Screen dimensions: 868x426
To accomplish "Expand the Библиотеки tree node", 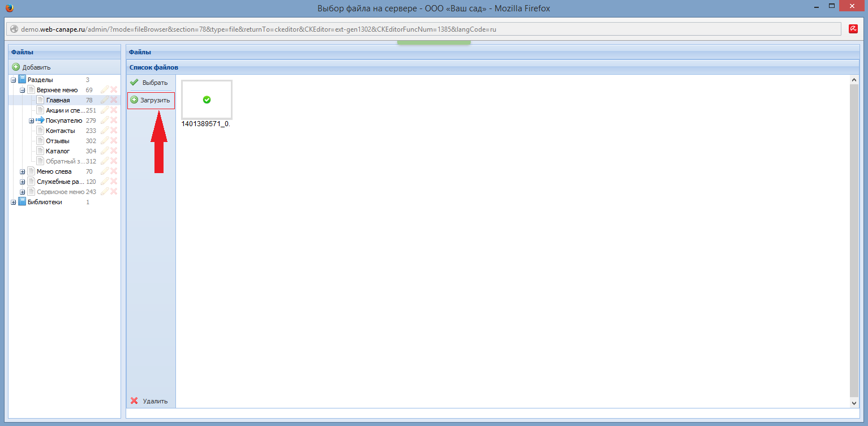I will tap(14, 202).
